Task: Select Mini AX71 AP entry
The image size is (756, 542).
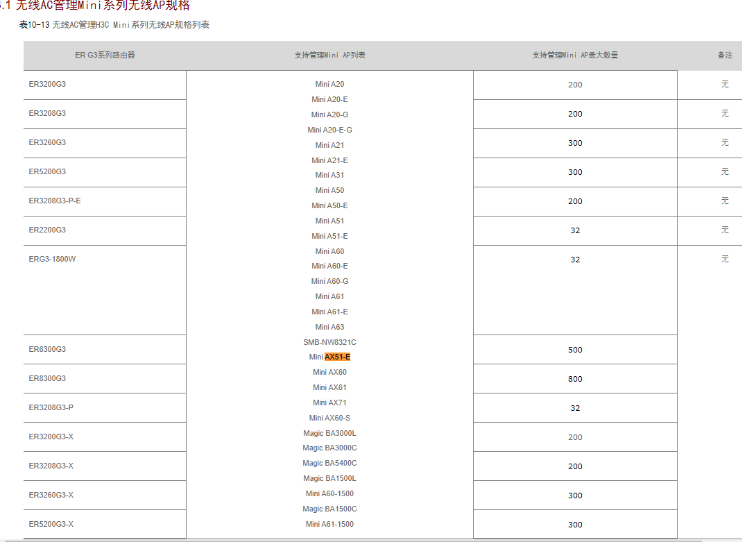Action: [x=329, y=403]
